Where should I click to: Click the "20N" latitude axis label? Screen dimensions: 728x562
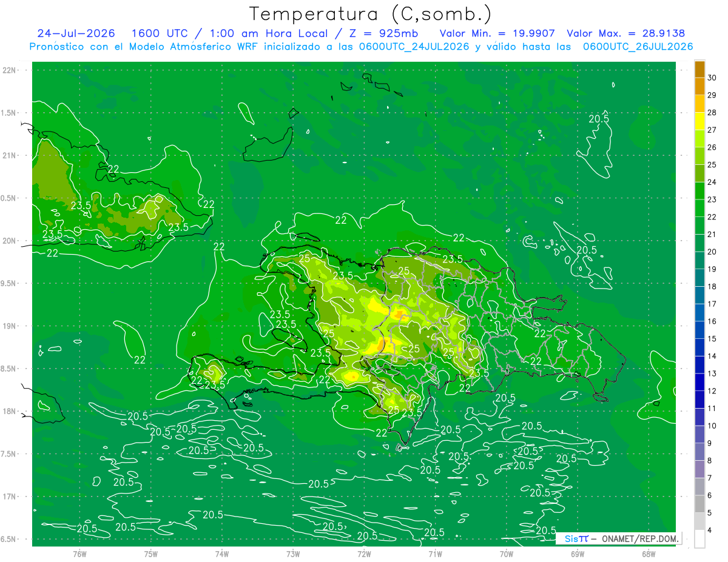pos(10,241)
